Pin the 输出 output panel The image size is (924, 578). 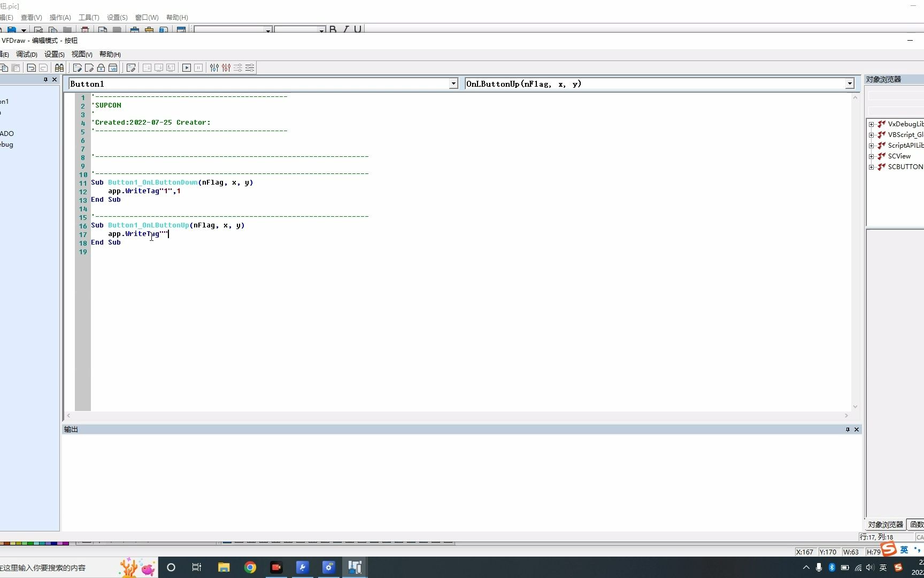coord(848,429)
